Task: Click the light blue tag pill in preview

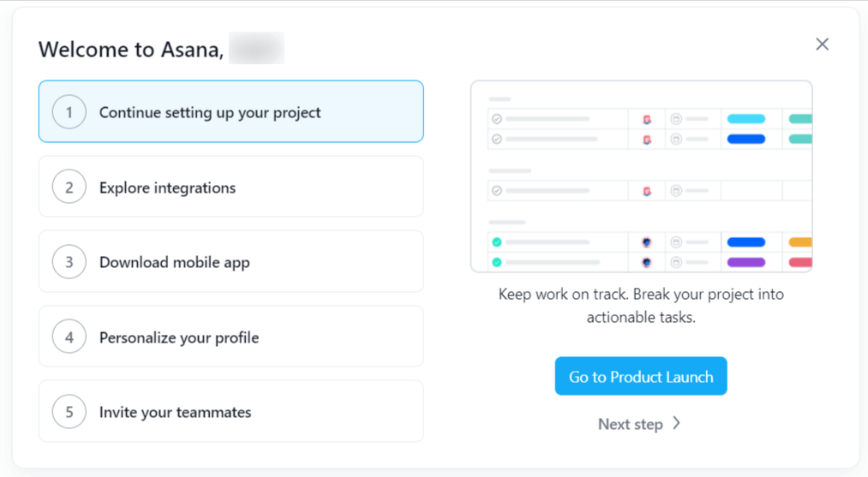Action: (745, 119)
